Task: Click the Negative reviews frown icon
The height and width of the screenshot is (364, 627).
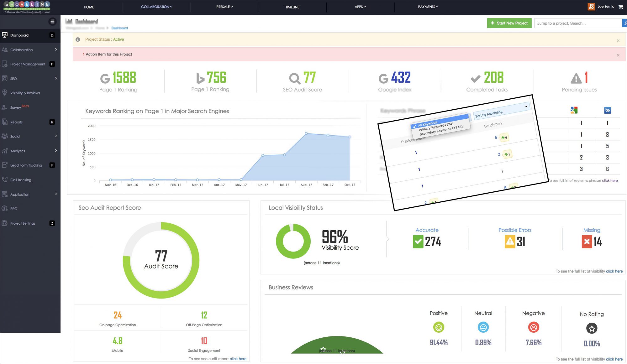Action: tap(533, 327)
